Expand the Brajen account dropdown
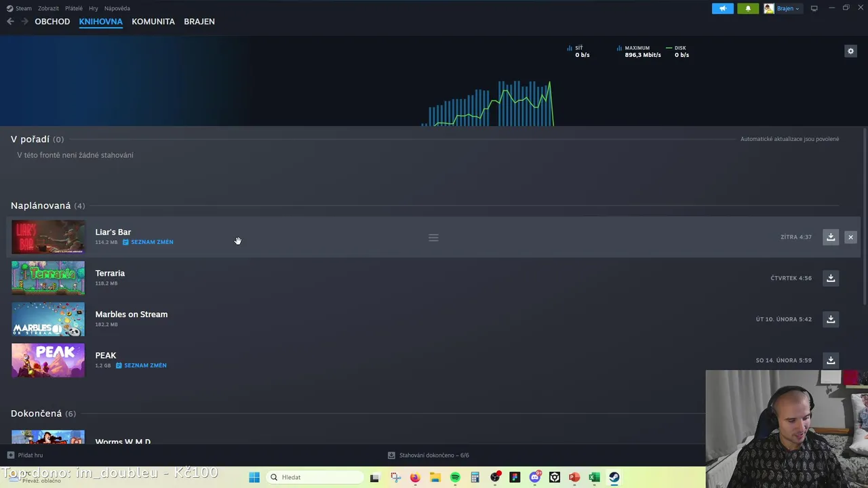This screenshot has width=868, height=488. 782,8
